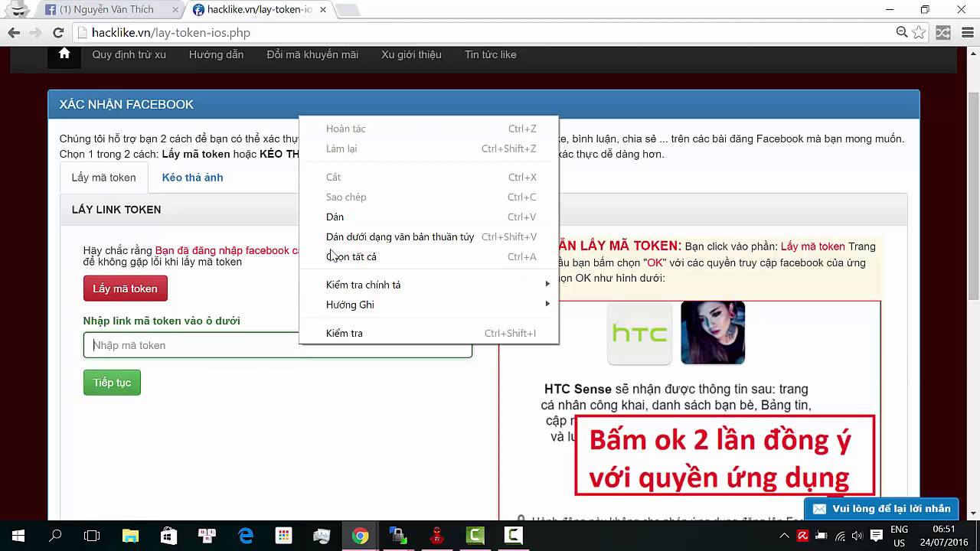Click the scrollbar down arrow
This screenshot has height=551, width=980.
974,514
